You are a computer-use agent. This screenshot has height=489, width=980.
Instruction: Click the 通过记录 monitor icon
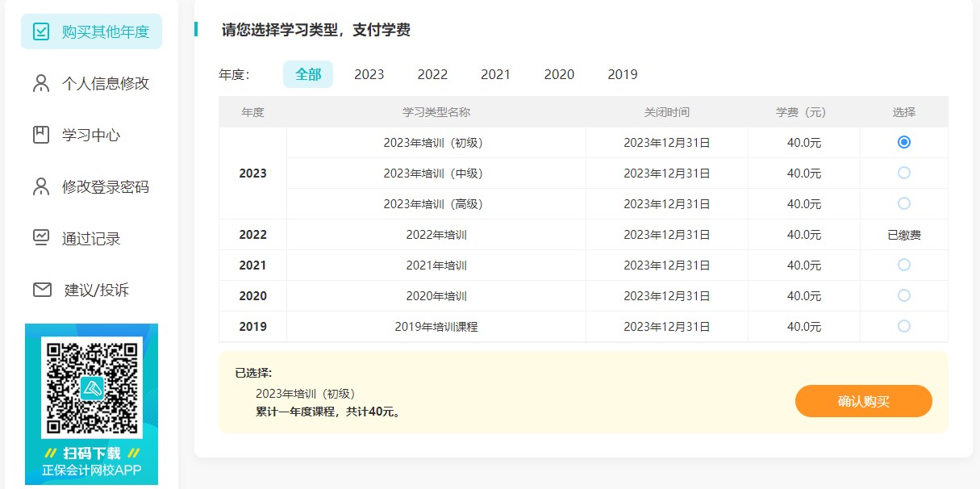click(x=41, y=238)
